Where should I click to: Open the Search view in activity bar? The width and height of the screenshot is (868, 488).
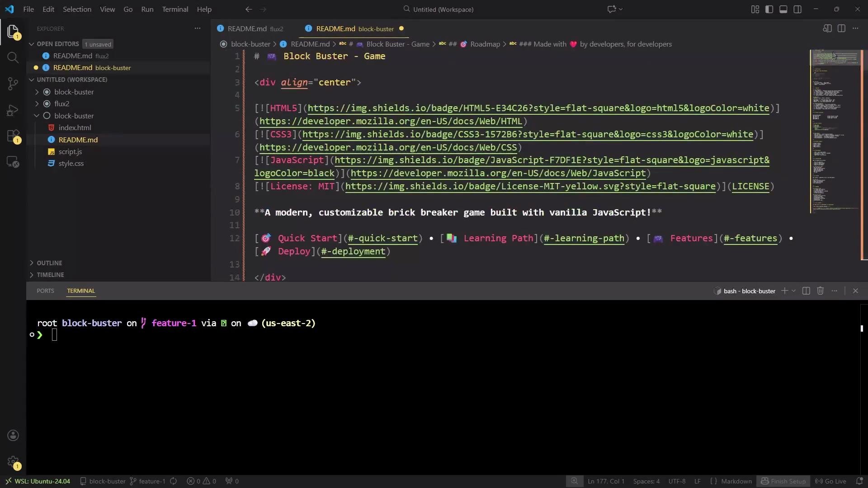tap(13, 57)
